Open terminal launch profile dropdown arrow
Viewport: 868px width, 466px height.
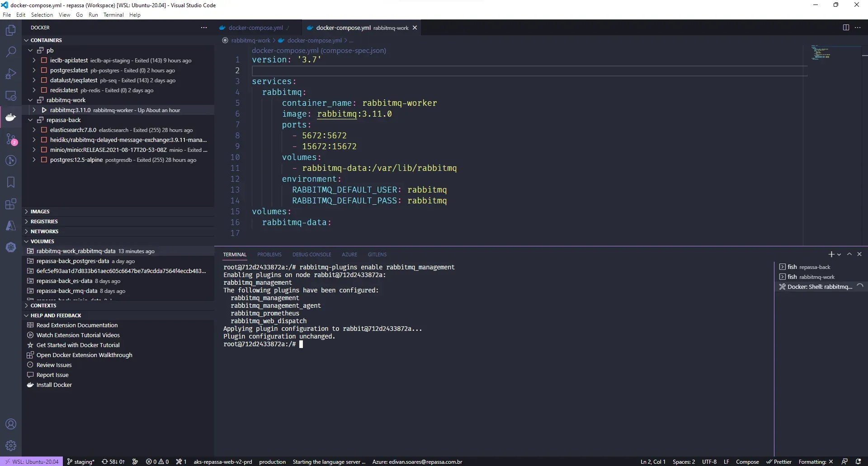839,254
